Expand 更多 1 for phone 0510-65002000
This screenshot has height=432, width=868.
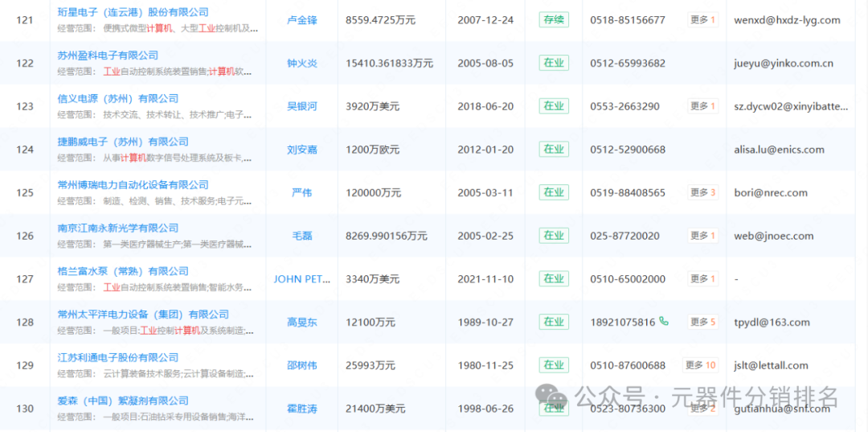click(703, 278)
